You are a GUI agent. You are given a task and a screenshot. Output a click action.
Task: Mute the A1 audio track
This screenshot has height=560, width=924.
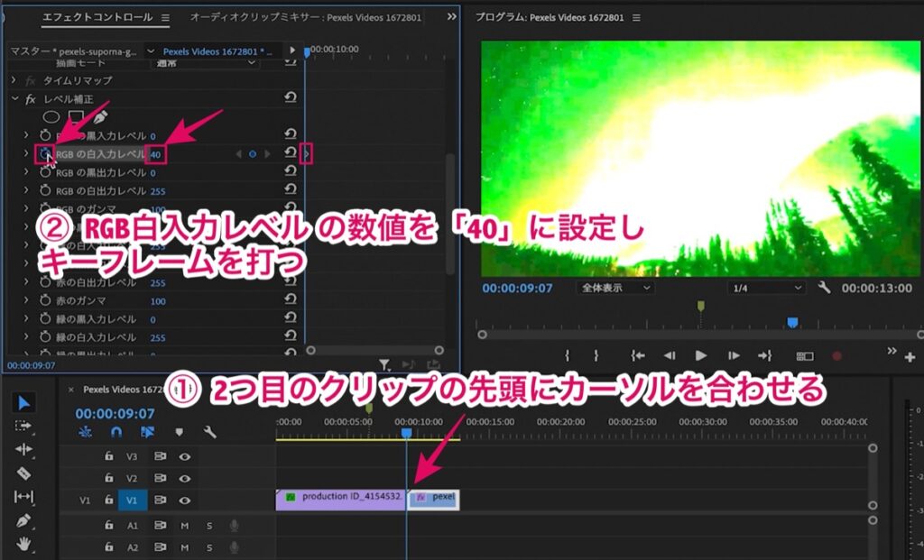click(x=185, y=525)
